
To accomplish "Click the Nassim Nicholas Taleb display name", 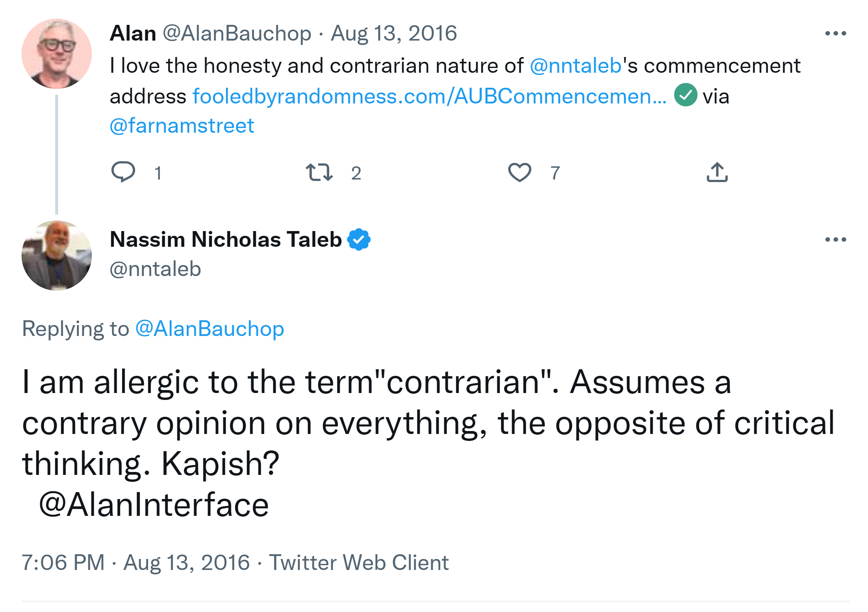I will click(x=226, y=239).
